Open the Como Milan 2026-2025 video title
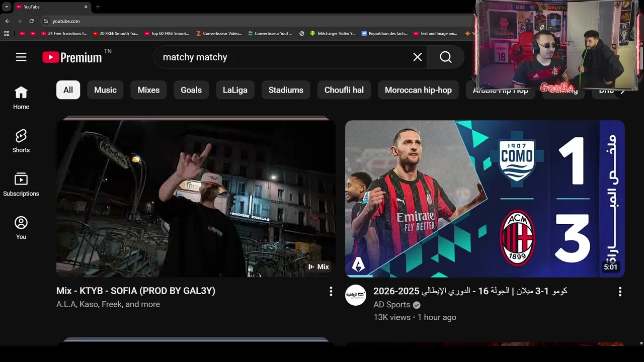Image resolution: width=644 pixels, height=362 pixels. pos(470,291)
